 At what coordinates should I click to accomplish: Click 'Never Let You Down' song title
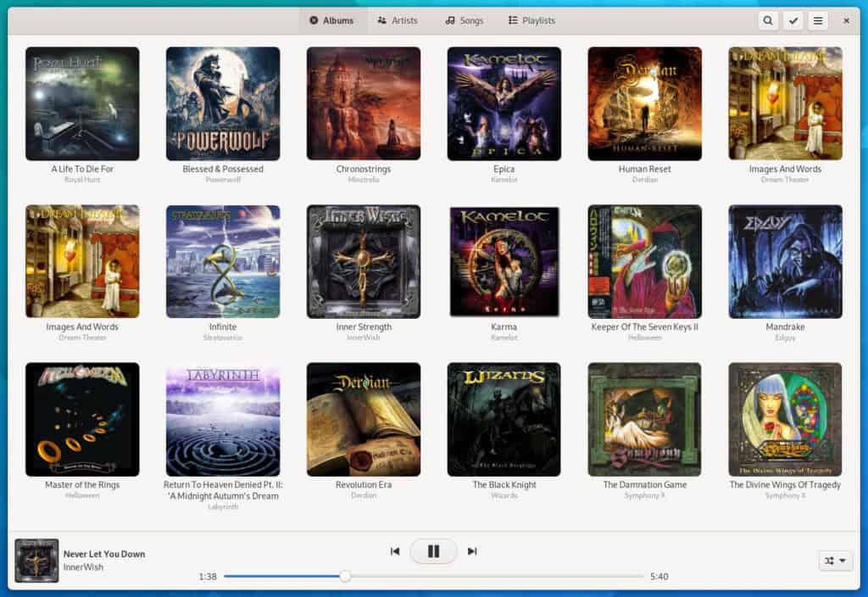click(x=104, y=554)
